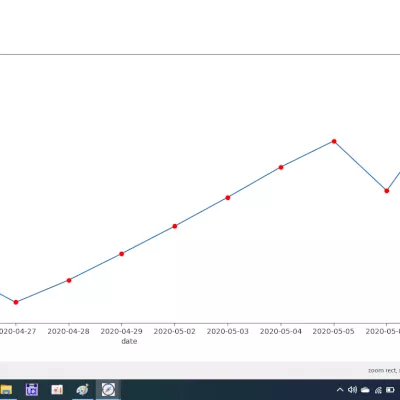Click the peak data point above 2020-05-05

[334, 141]
